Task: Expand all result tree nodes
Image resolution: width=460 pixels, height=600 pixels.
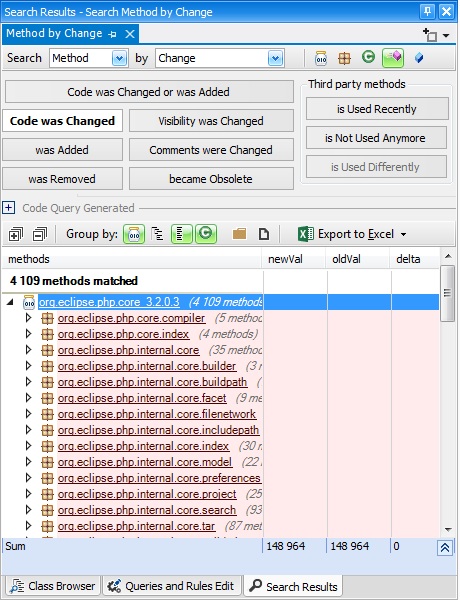Action: tap(15, 234)
